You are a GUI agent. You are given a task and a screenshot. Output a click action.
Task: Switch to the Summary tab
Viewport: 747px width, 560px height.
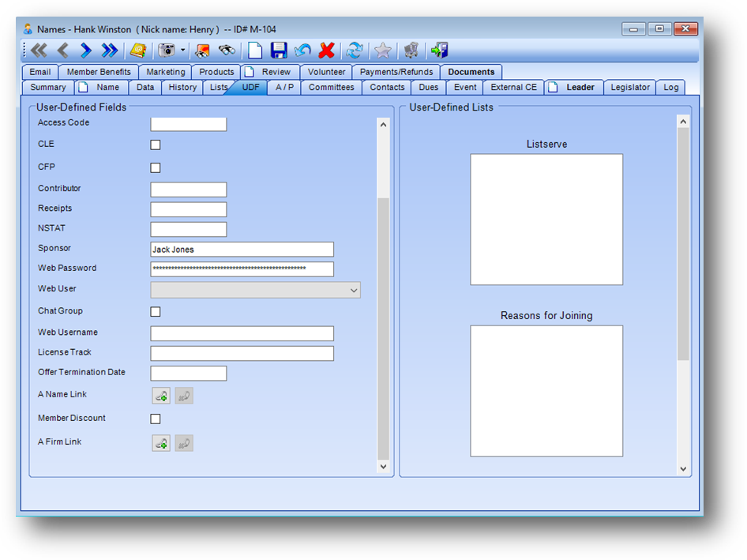click(x=47, y=87)
